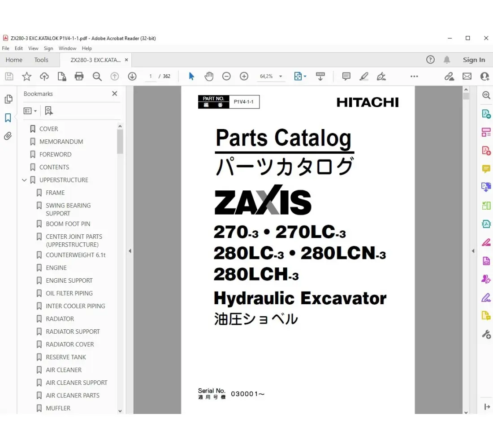Select the Highlight text tool

pos(364,76)
